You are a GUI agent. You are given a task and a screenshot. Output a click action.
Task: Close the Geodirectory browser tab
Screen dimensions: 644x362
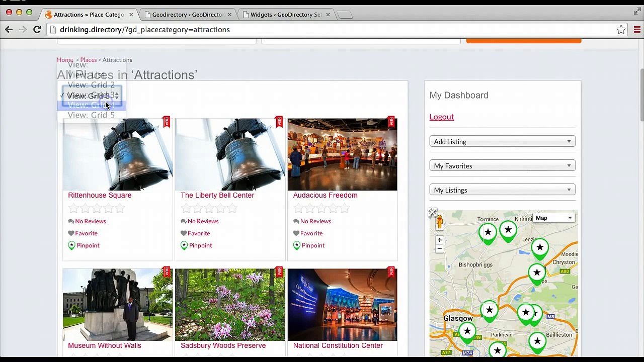click(229, 15)
